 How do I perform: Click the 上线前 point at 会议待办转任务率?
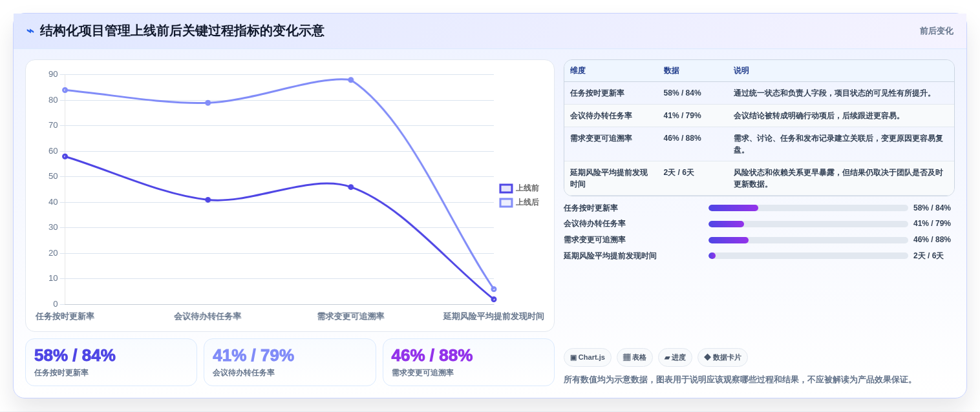(208, 200)
